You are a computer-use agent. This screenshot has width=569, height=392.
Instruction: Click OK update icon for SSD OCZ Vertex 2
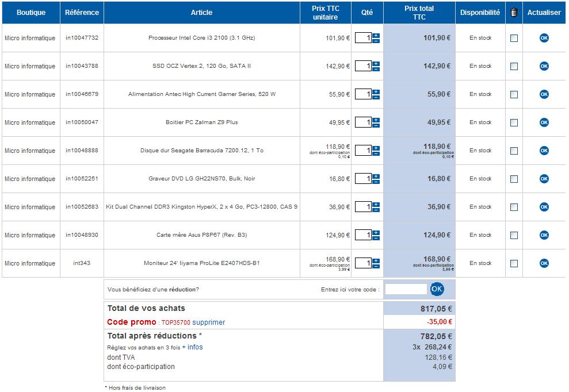[x=544, y=66]
